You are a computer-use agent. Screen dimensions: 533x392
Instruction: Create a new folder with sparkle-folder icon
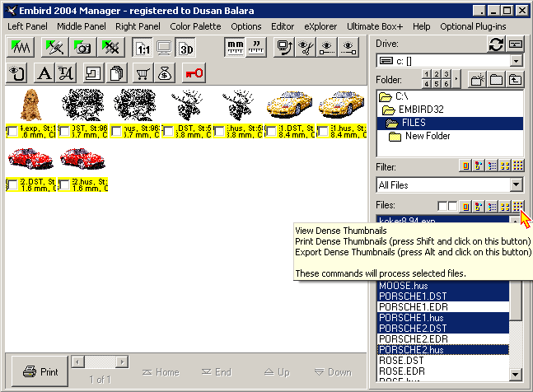tap(477, 80)
